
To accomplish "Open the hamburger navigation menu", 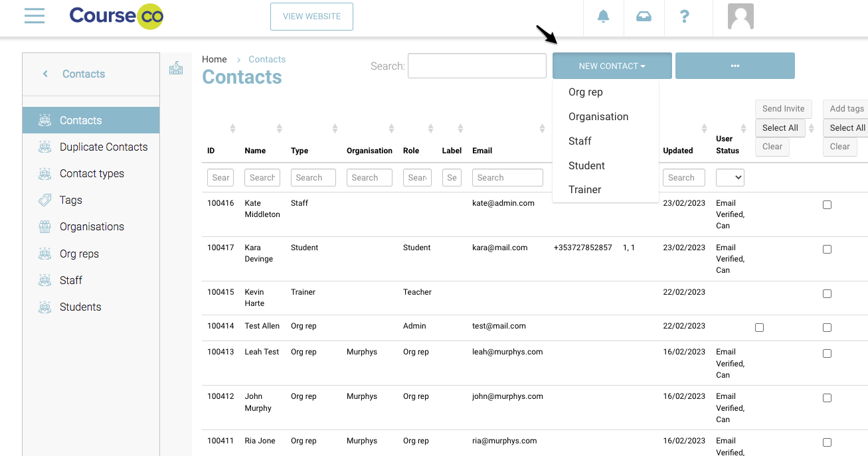I will pyautogui.click(x=35, y=16).
